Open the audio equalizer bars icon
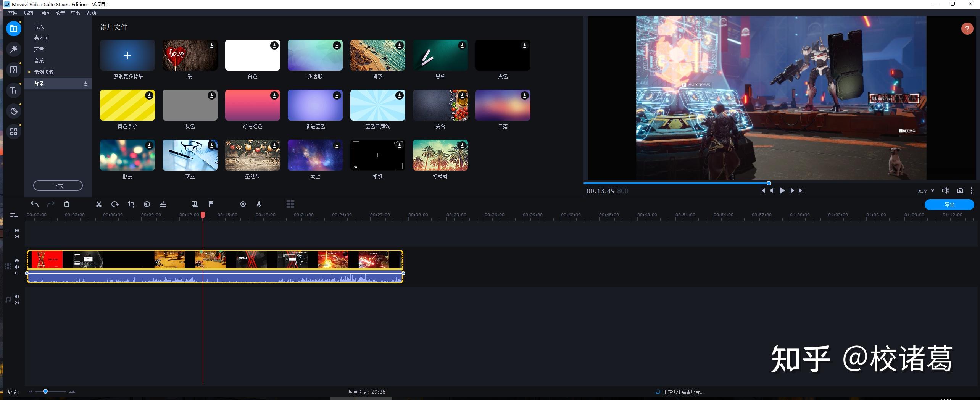Viewport: 980px width, 400px height. [x=290, y=204]
